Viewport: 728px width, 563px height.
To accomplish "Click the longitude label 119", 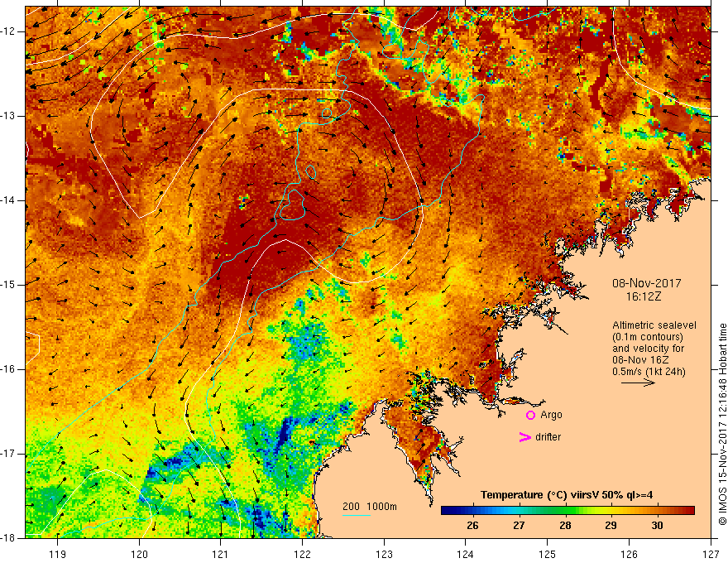I will [58, 554].
